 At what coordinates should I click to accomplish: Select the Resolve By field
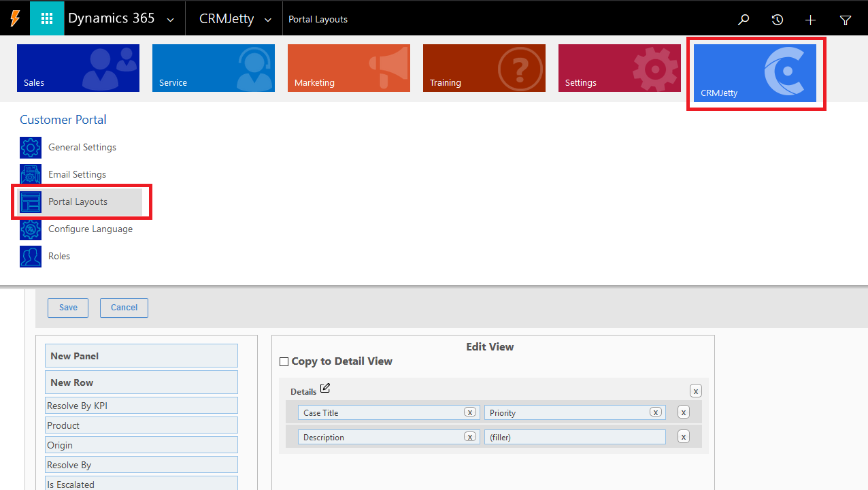click(141, 465)
